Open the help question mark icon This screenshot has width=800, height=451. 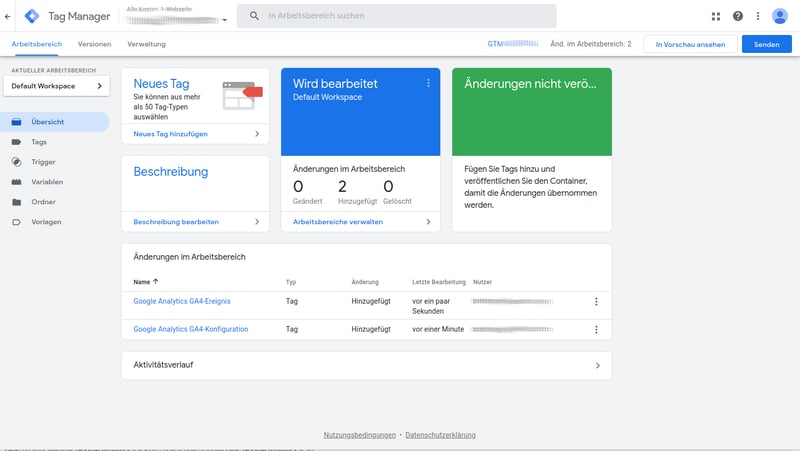pyautogui.click(x=738, y=16)
